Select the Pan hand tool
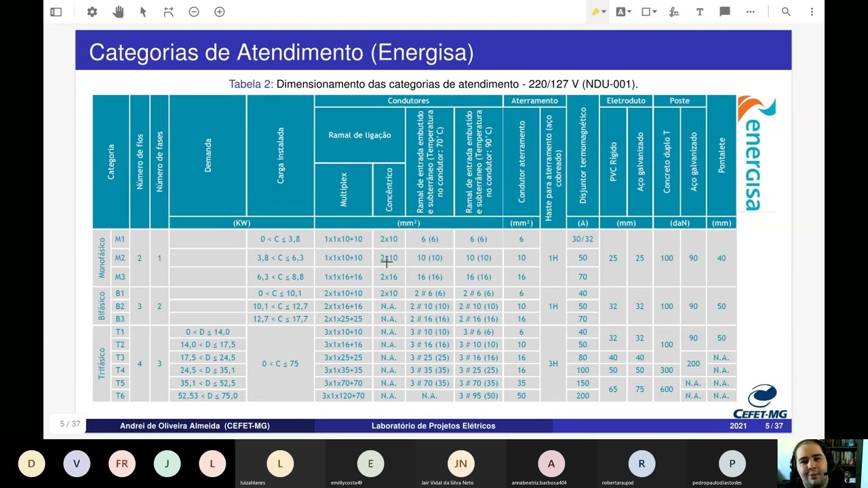 118,12
